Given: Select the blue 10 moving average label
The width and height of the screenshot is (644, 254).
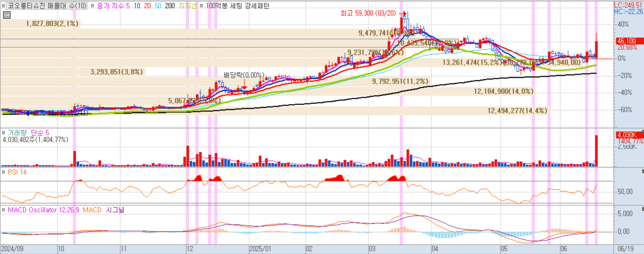Looking at the screenshot, I should [137, 6].
